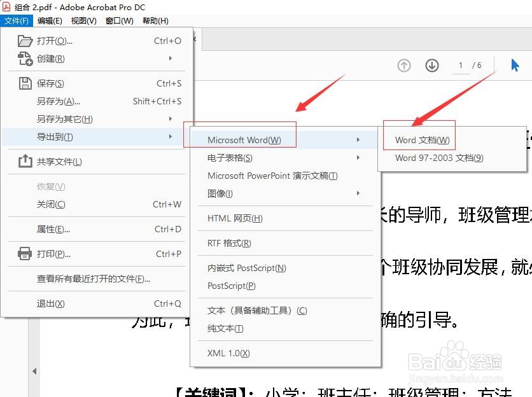The image size is (532, 397).
Task: Select 纯文本(T) export option
Action: (284, 328)
